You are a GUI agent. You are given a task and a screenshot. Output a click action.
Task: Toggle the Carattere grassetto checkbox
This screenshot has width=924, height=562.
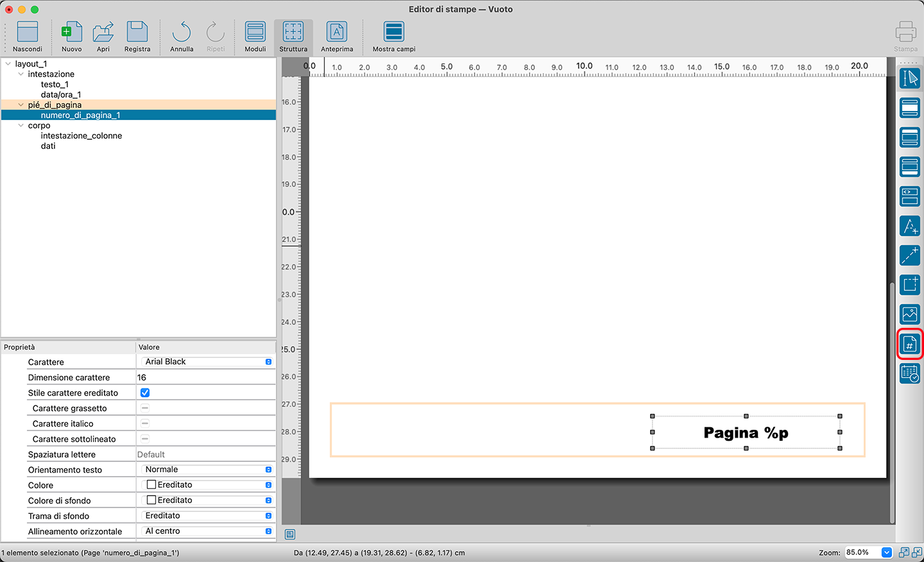point(145,408)
